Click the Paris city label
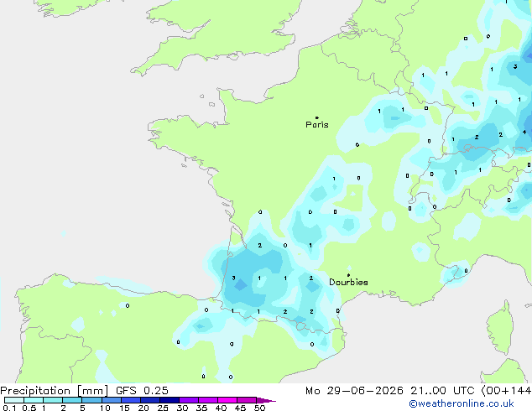This screenshot has height=411, width=532. [x=317, y=125]
